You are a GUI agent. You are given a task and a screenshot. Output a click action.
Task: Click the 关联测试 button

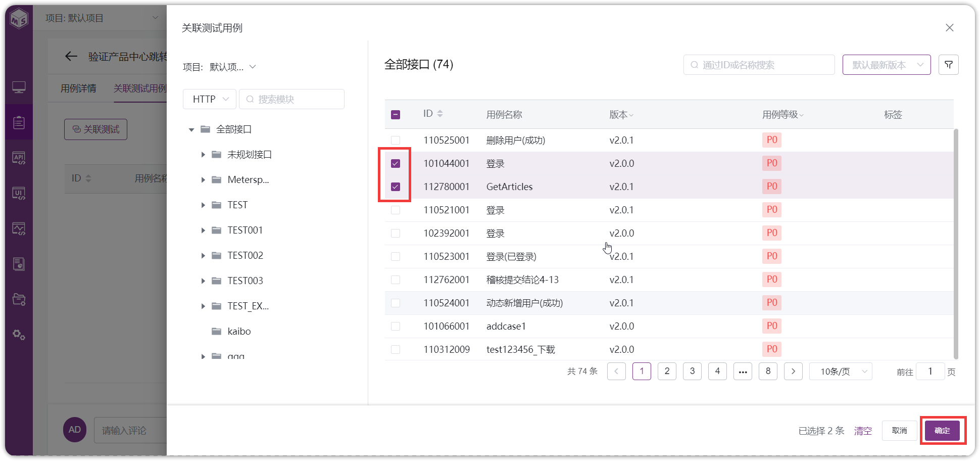coord(95,129)
